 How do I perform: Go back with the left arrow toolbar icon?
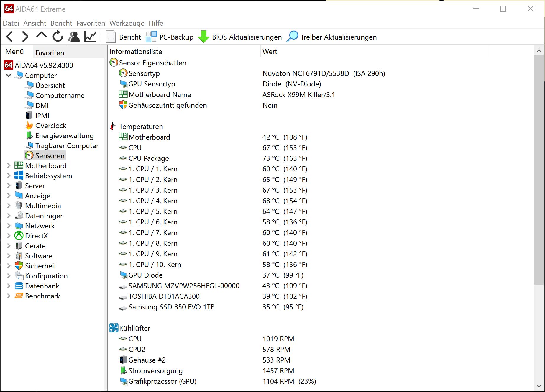coord(9,37)
